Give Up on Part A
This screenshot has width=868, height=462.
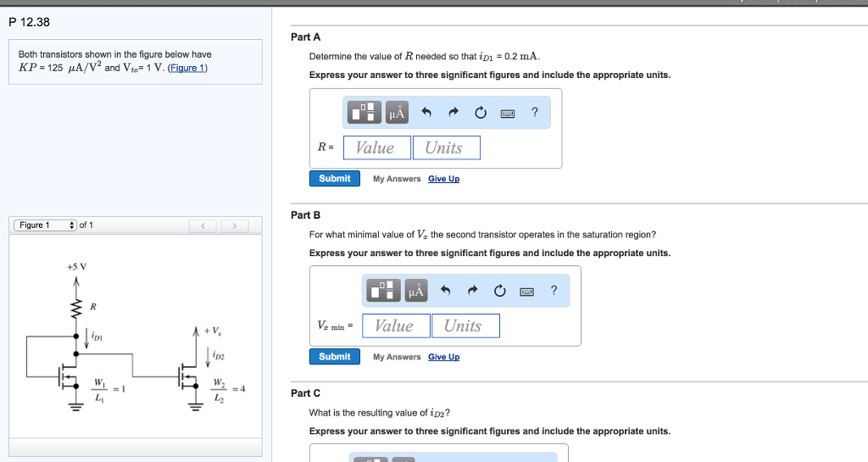(x=444, y=179)
